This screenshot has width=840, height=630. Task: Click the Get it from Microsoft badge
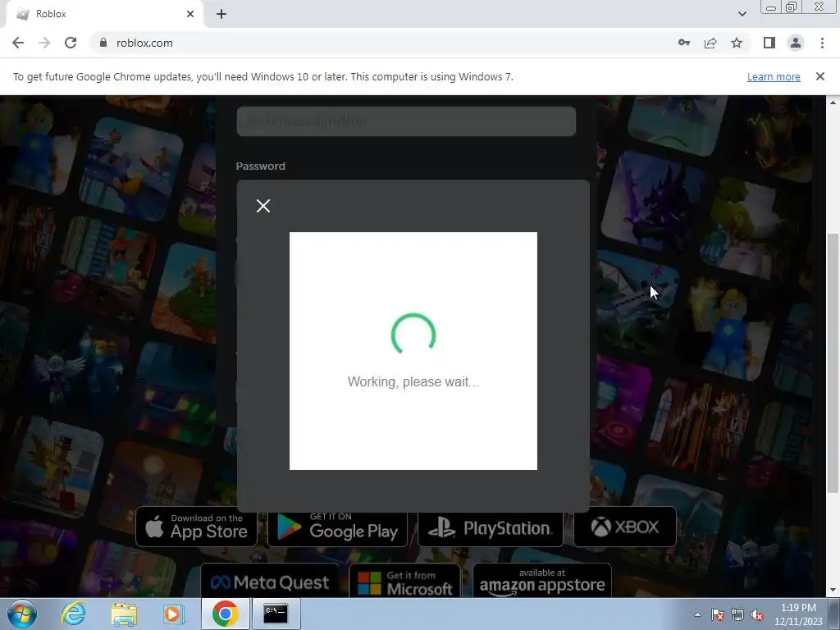[404, 582]
